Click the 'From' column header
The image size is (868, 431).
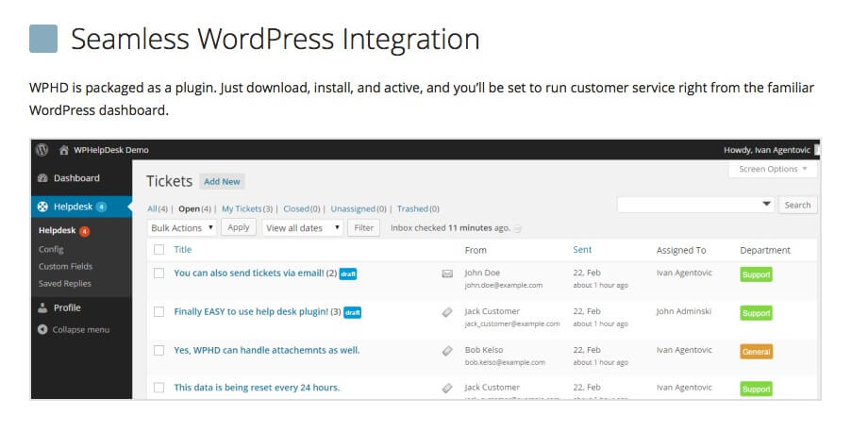pos(476,251)
